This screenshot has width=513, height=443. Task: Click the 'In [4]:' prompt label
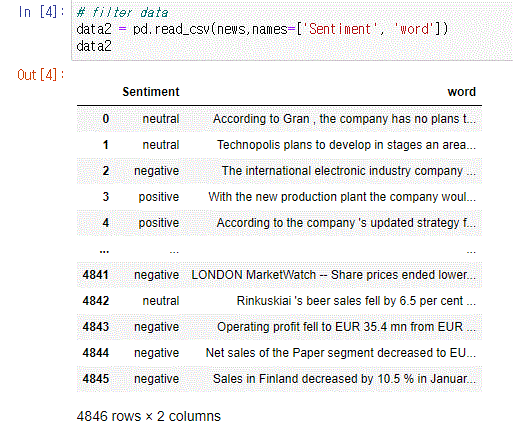click(41, 12)
